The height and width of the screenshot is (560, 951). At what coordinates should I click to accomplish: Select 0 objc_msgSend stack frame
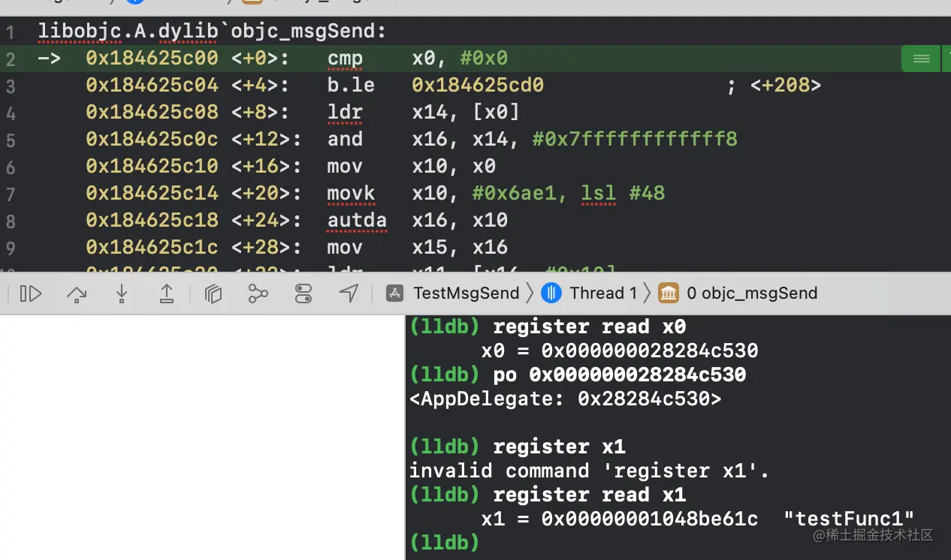(x=752, y=294)
